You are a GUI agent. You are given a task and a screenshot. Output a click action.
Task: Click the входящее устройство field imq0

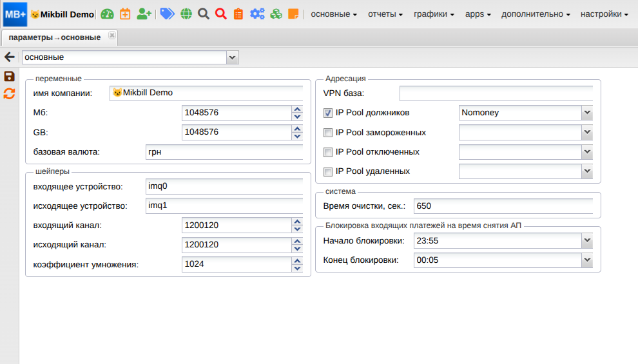point(224,186)
